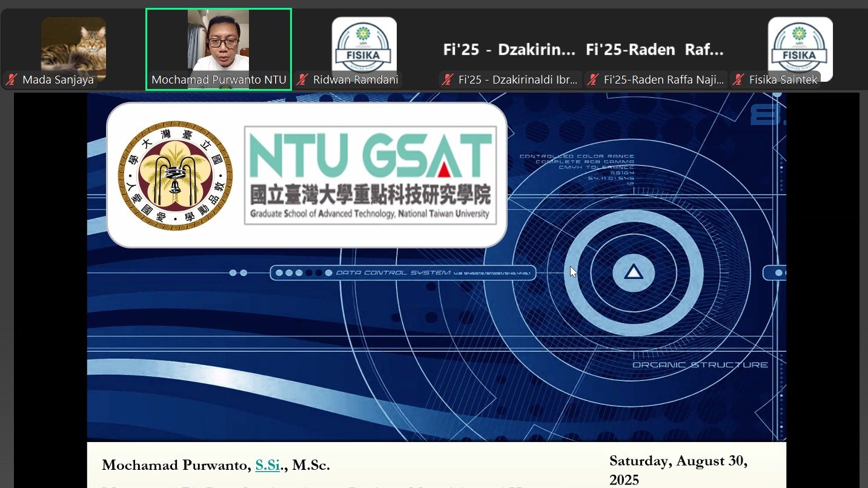Click Ridwan Ramdani's muted microphone icon

click(x=303, y=80)
